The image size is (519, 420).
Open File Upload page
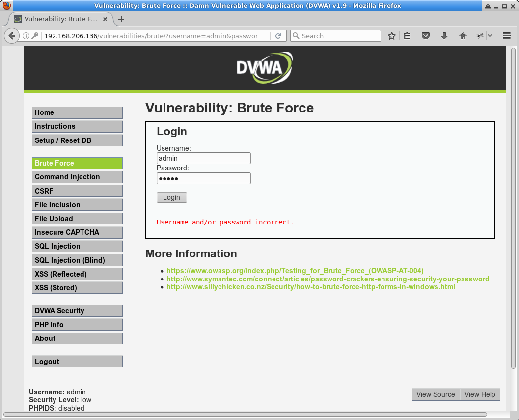(x=77, y=219)
